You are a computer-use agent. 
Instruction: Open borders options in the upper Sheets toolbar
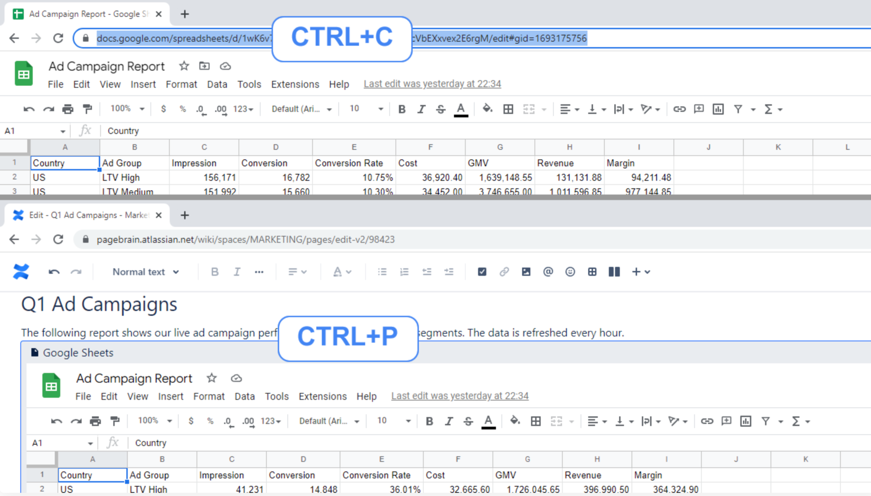click(x=508, y=109)
